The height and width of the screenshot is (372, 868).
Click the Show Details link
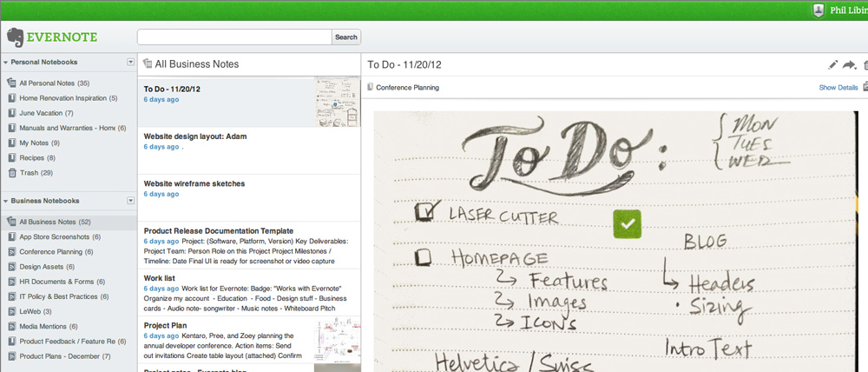838,88
